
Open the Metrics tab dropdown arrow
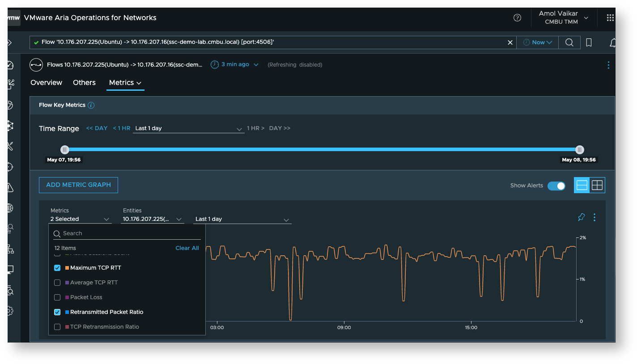click(139, 83)
